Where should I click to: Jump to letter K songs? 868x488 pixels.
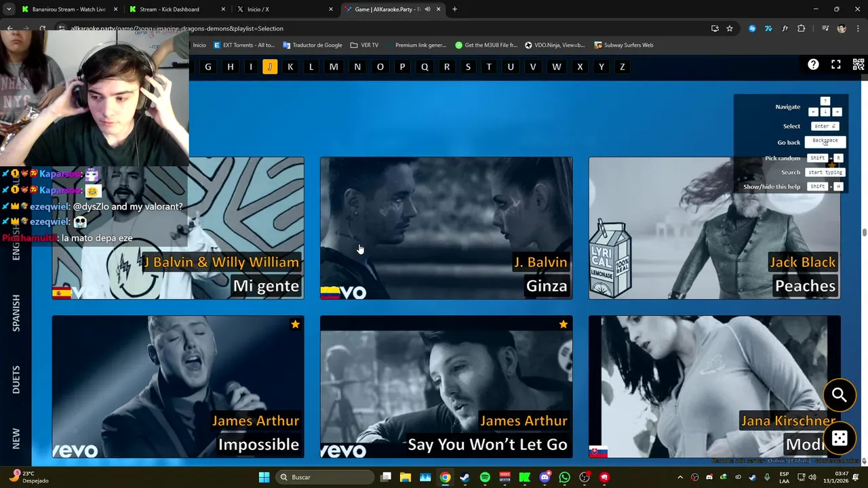[x=290, y=66]
